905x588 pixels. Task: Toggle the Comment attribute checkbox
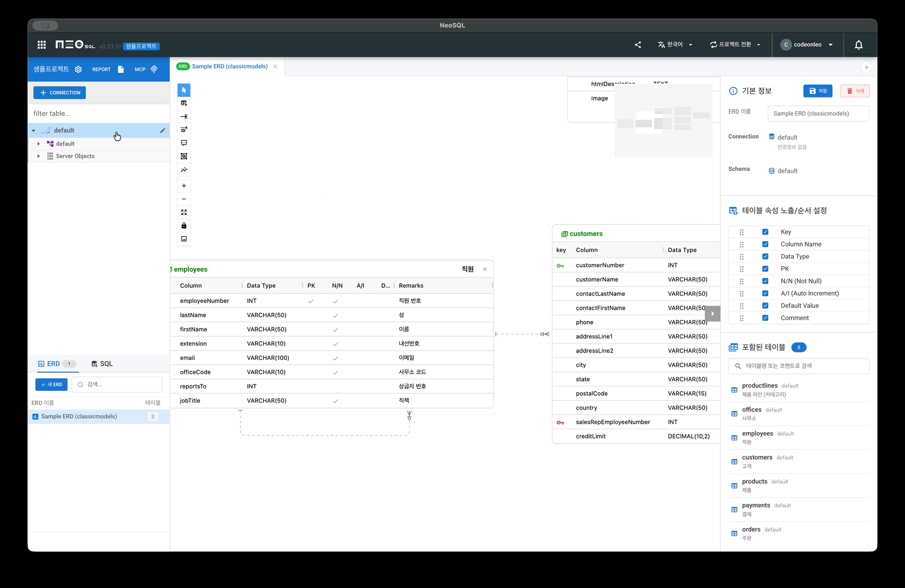[765, 318]
